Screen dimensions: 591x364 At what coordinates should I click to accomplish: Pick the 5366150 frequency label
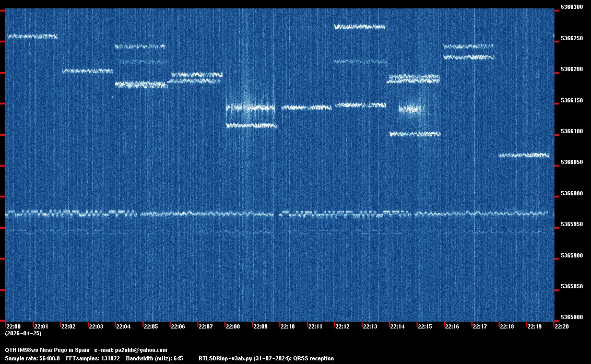(x=572, y=101)
